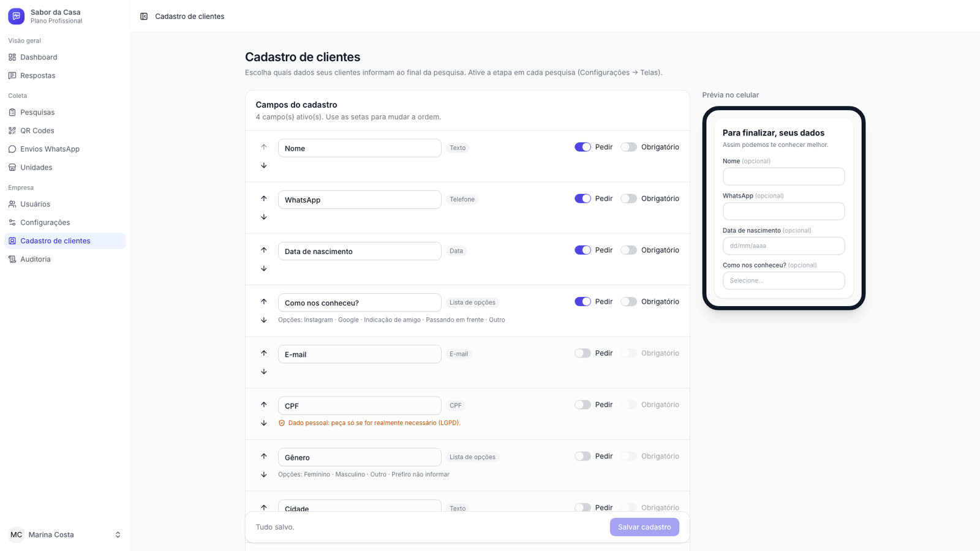
Task: Enable Pedir for Gênero
Action: [582, 455]
